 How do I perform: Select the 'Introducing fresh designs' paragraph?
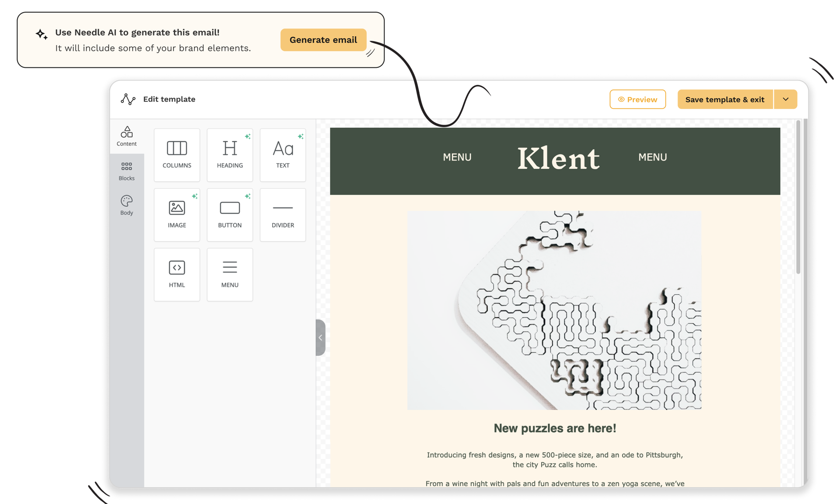click(555, 460)
